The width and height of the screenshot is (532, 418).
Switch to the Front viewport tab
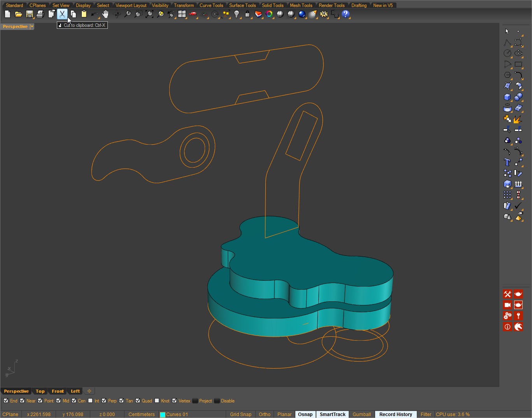(x=58, y=391)
